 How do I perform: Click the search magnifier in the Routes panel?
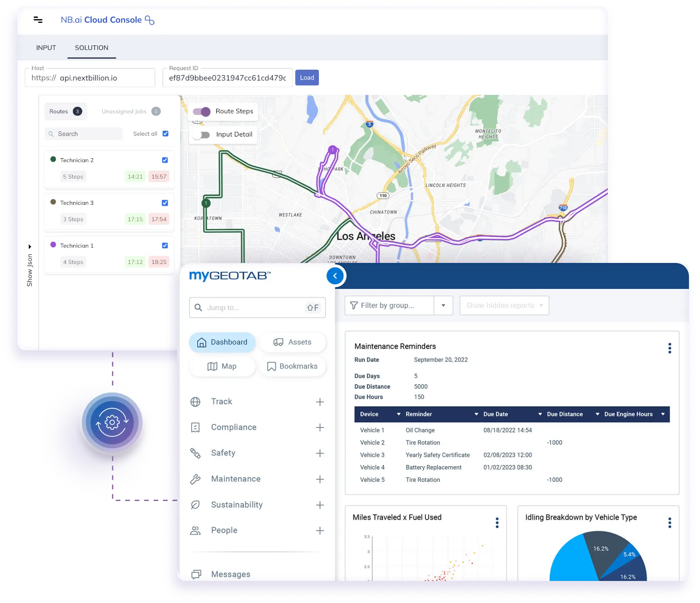51,134
